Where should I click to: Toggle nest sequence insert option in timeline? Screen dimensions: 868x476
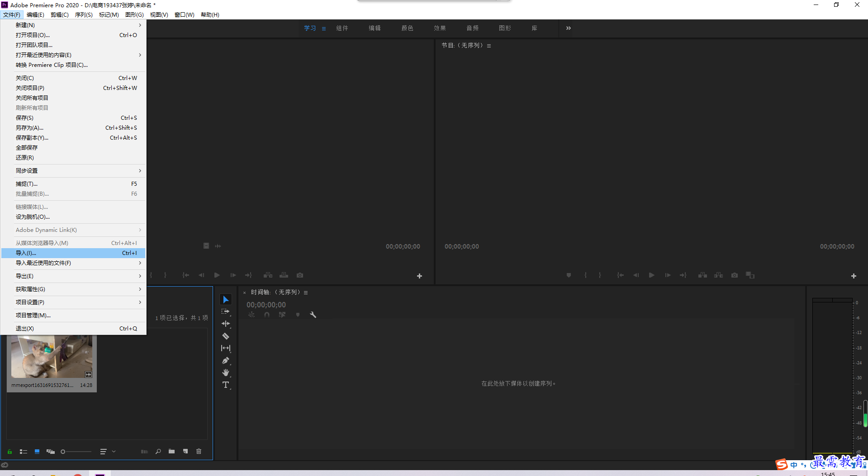[x=251, y=315]
